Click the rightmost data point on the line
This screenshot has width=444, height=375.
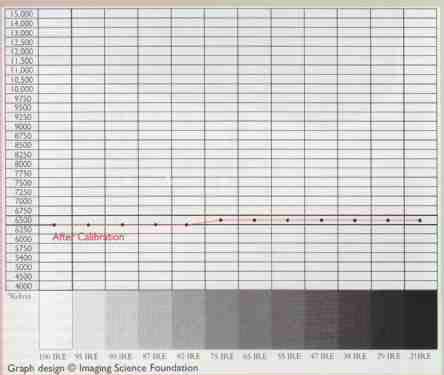[x=420, y=220]
